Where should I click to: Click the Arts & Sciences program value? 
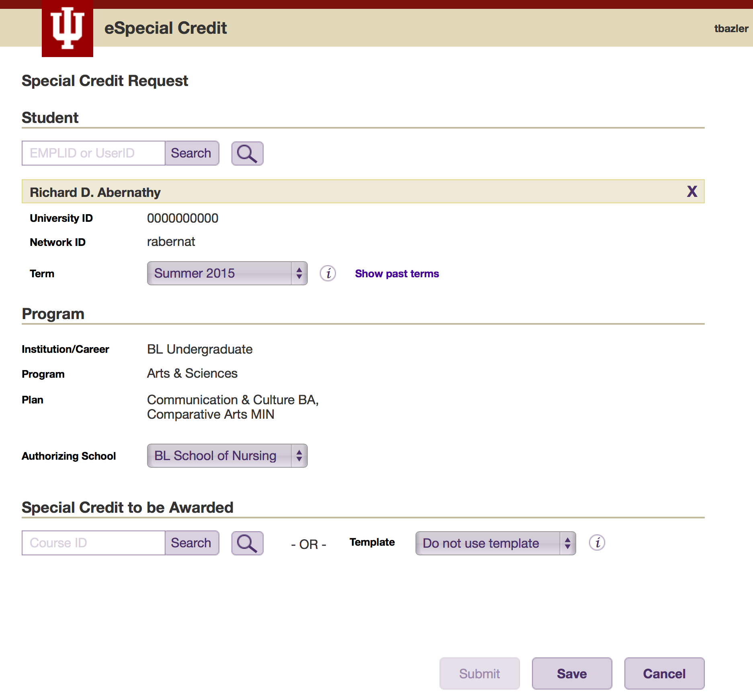[192, 373]
